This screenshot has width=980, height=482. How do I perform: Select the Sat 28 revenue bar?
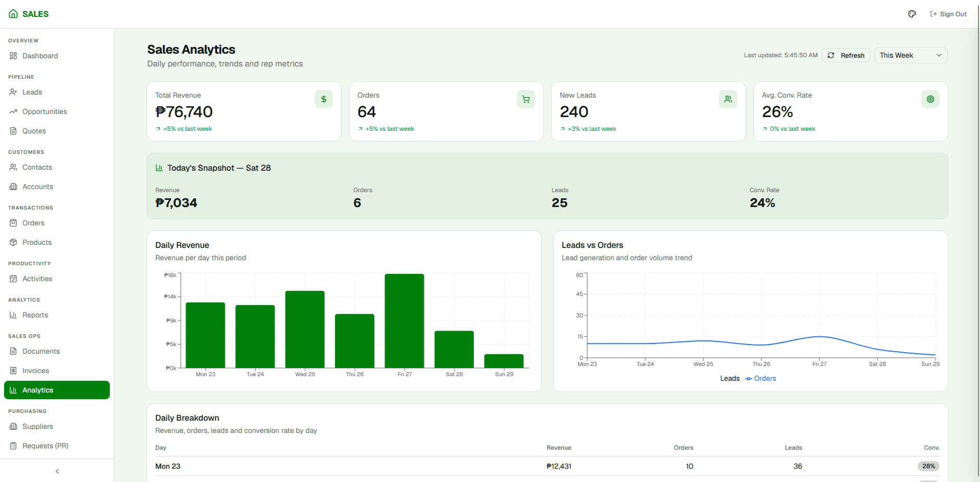[454, 349]
